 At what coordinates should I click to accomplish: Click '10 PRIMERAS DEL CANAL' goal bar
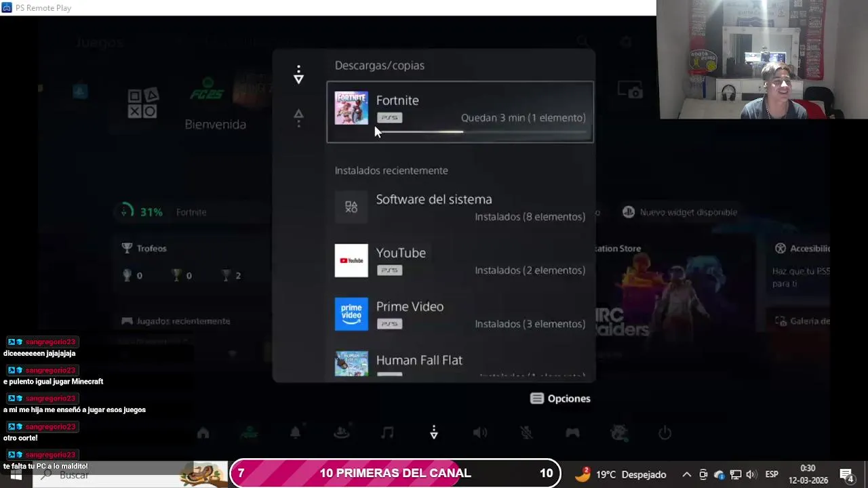click(x=395, y=473)
